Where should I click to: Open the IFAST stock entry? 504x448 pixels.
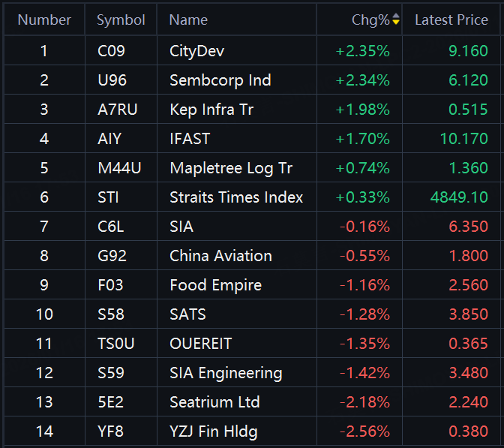(190, 139)
